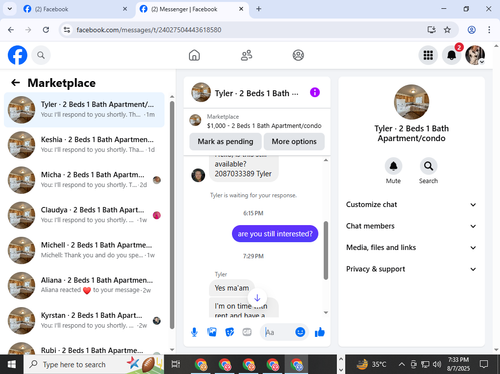Viewport: 500px width, 374px height.
Task: Search in conversation using magnifier icon
Action: 428,166
